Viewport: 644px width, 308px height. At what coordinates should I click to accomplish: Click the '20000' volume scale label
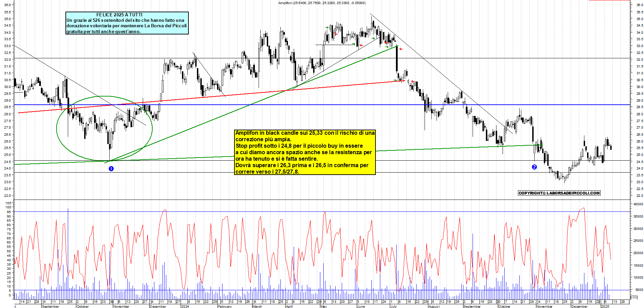click(638, 253)
